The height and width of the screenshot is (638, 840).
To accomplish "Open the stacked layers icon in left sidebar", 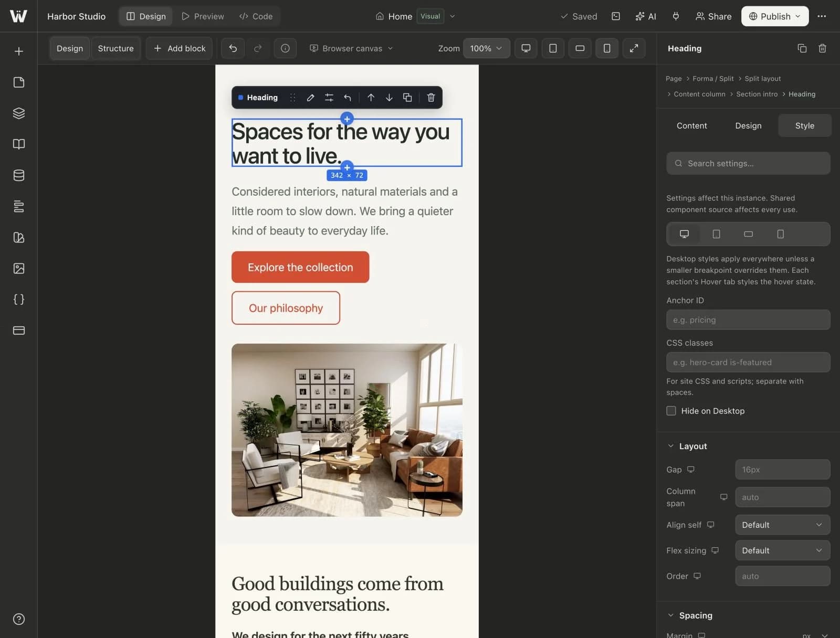I will tap(19, 113).
